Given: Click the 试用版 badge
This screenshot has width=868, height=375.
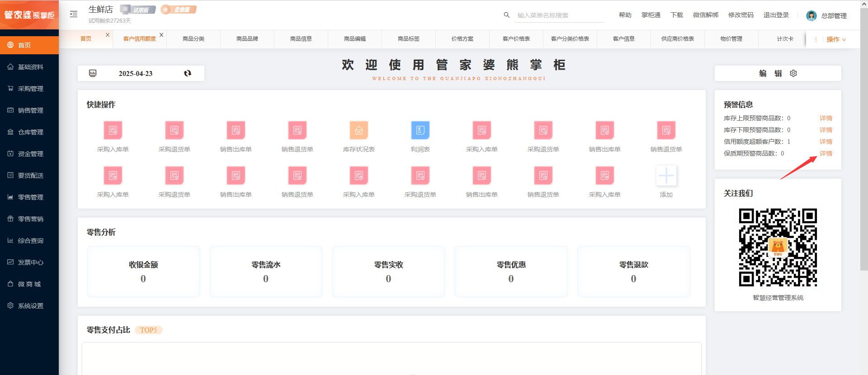Looking at the screenshot, I should click(138, 9).
